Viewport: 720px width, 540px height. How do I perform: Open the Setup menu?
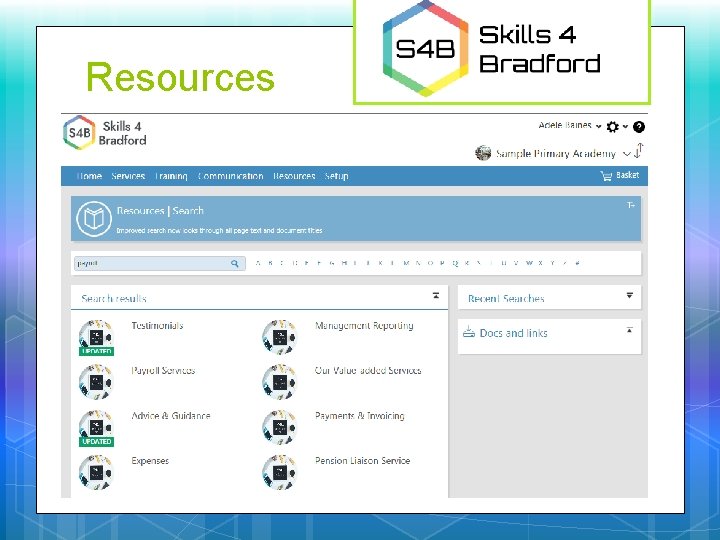(337, 176)
